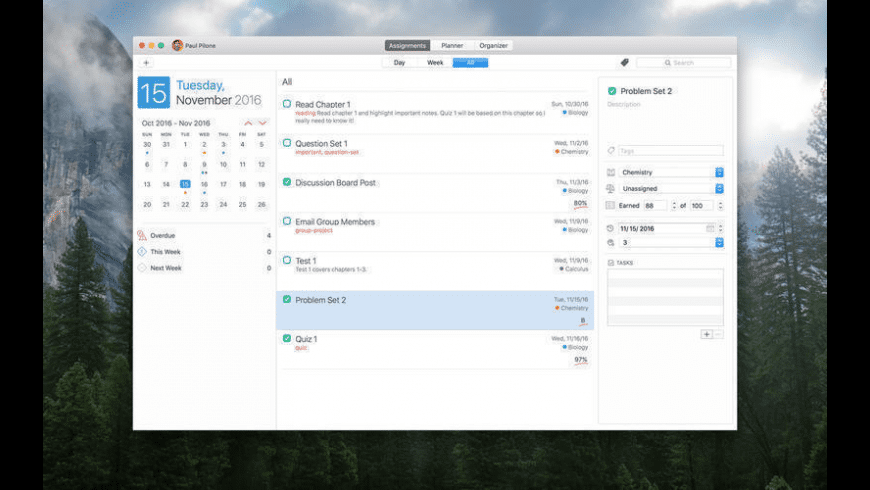Uncheck Quiz 1 assignment

287,338
